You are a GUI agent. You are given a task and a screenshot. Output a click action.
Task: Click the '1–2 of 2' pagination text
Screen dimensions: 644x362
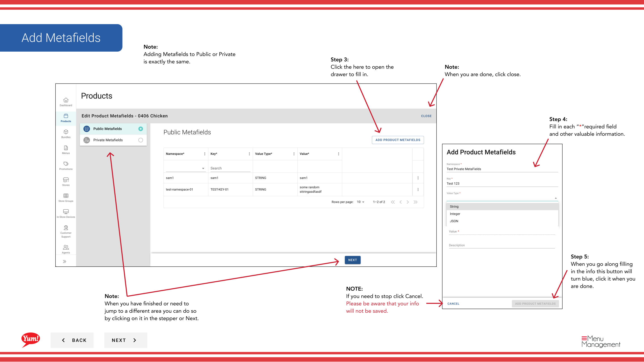[x=379, y=202]
